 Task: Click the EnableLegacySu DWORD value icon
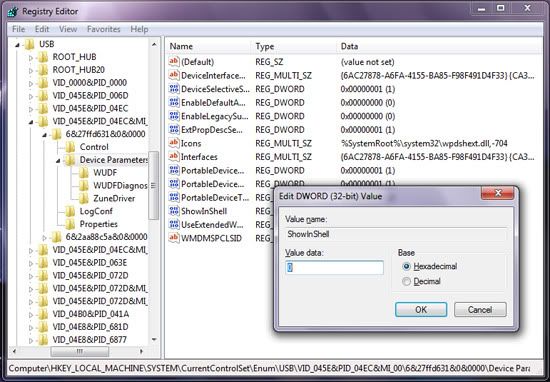[x=174, y=116]
